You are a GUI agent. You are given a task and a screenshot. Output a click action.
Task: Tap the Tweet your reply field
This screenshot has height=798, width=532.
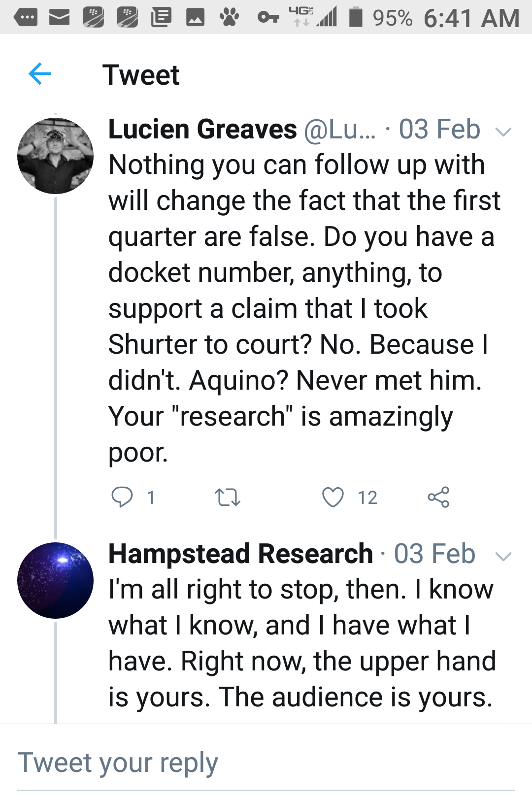(x=266, y=763)
